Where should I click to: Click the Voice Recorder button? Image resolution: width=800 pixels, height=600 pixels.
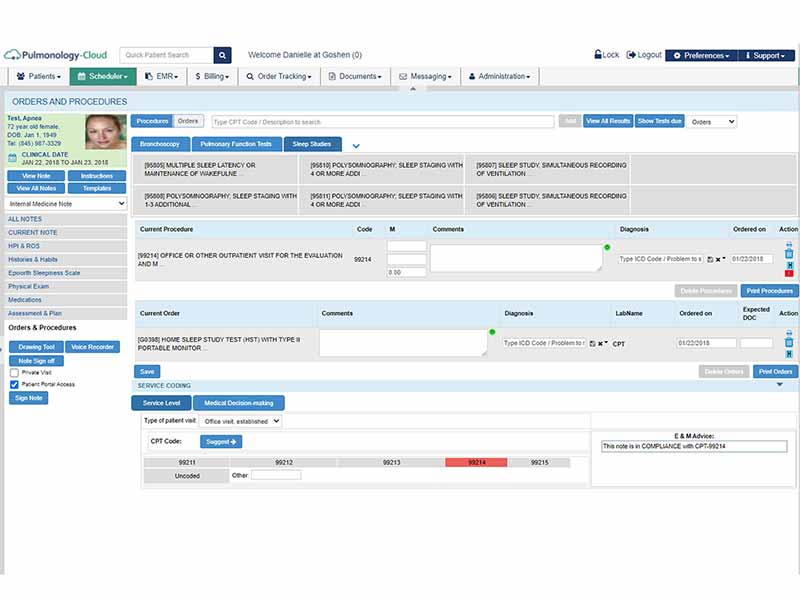pos(92,347)
